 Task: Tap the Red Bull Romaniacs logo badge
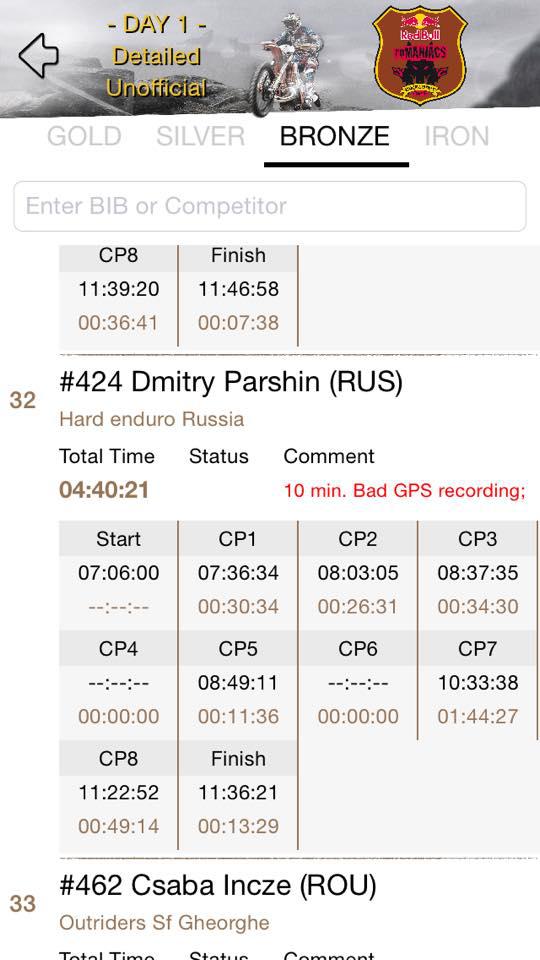pos(420,54)
